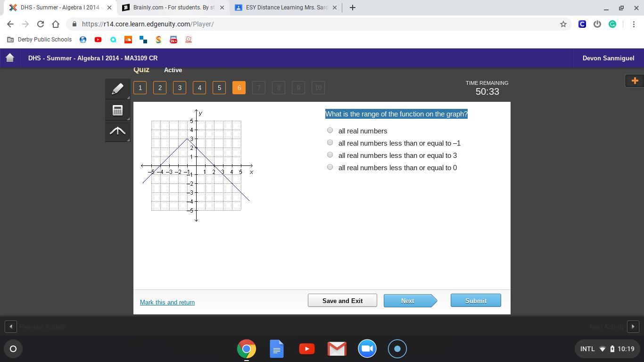Bookmark this page with the star
644x362 pixels.
563,24
